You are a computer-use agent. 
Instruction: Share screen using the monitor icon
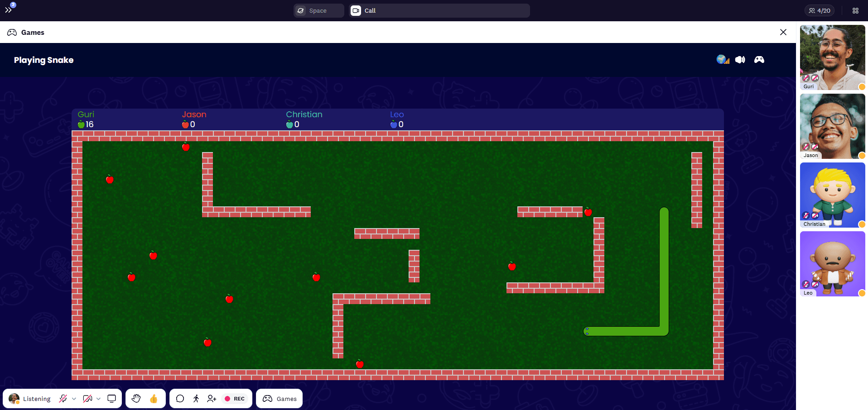point(111,399)
